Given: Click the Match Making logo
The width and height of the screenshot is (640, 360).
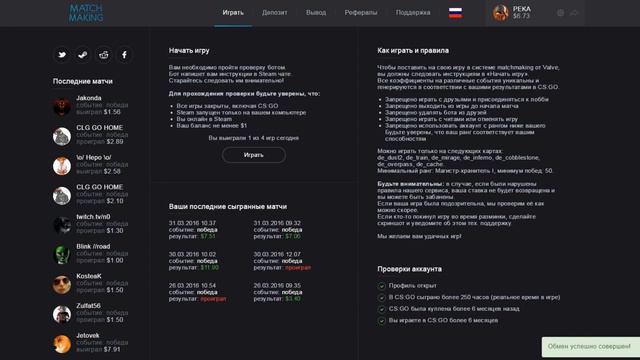Looking at the screenshot, I should point(86,13).
